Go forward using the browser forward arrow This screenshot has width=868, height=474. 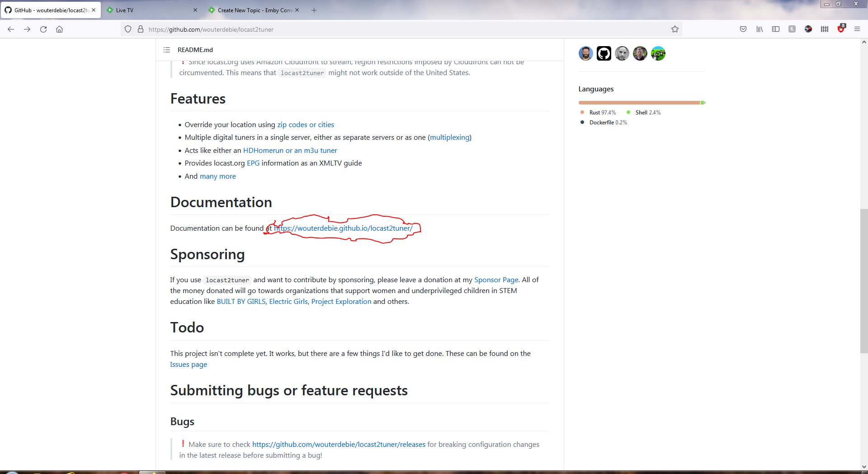tap(27, 29)
